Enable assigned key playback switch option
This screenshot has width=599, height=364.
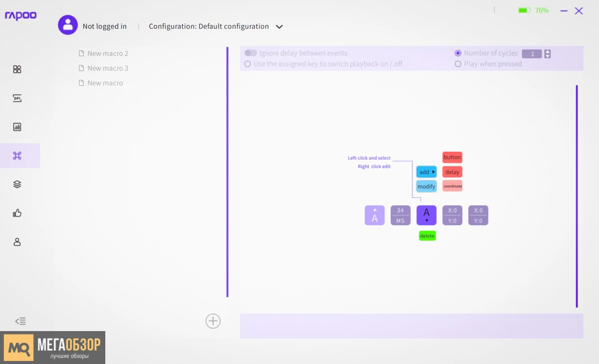click(x=248, y=64)
